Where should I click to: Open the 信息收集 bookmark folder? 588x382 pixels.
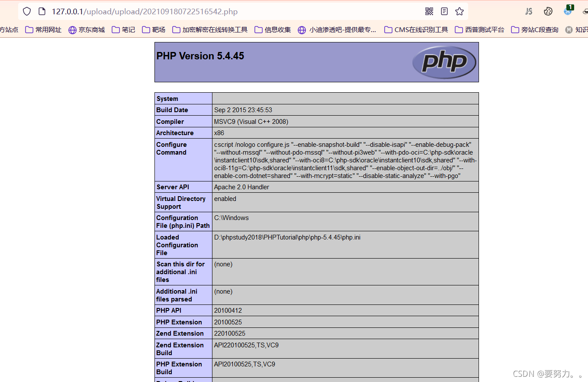click(273, 30)
